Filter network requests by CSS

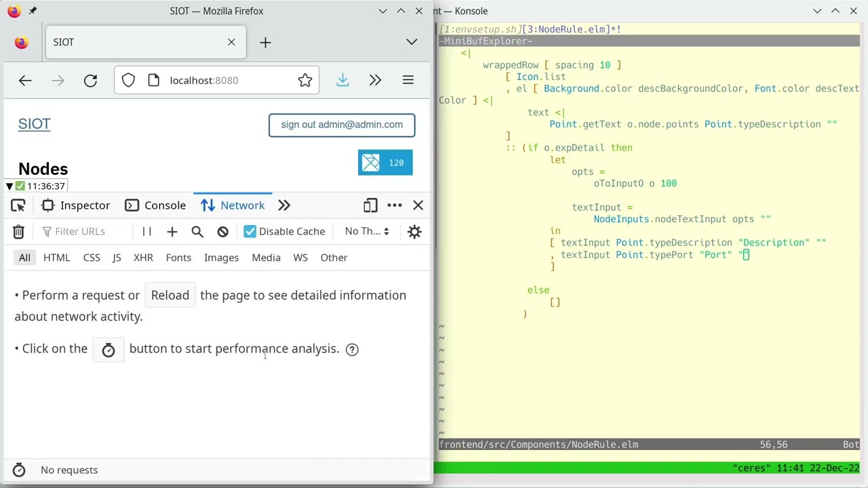tap(92, 258)
